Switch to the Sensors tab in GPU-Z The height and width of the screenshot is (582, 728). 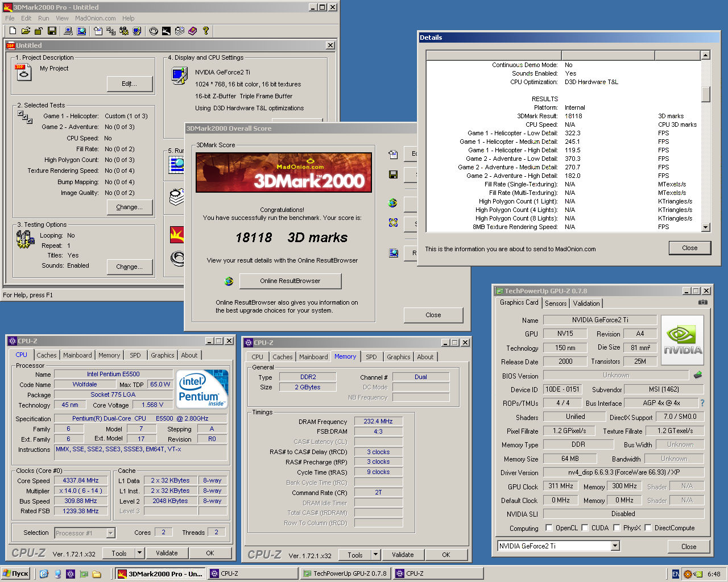point(556,304)
